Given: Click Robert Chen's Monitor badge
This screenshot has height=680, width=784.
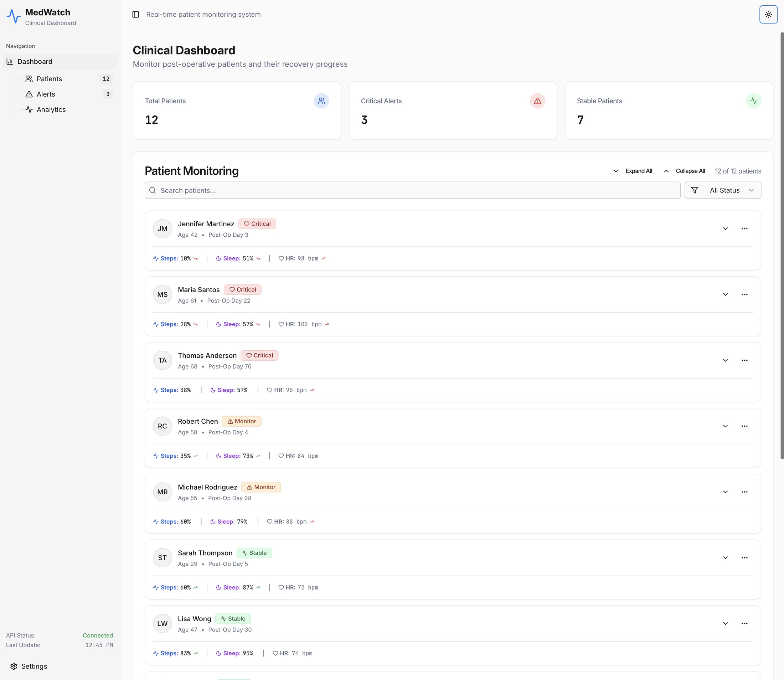Looking at the screenshot, I should (x=241, y=422).
